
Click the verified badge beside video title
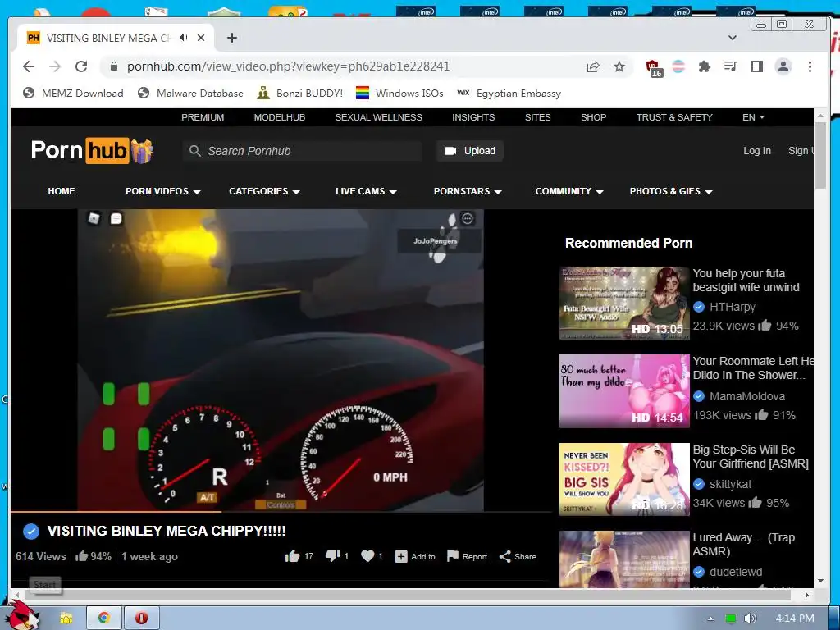[31, 532]
